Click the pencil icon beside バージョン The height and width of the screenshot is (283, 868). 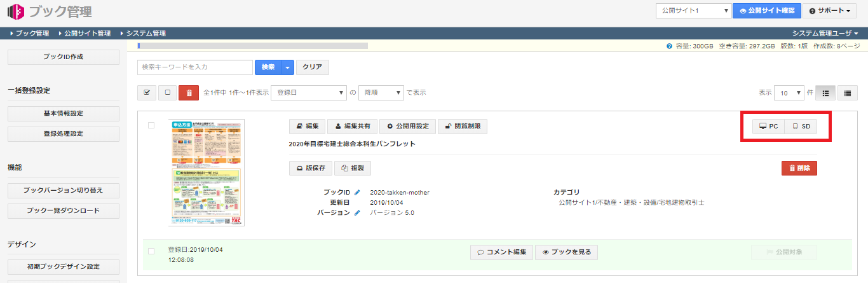pyautogui.click(x=357, y=212)
